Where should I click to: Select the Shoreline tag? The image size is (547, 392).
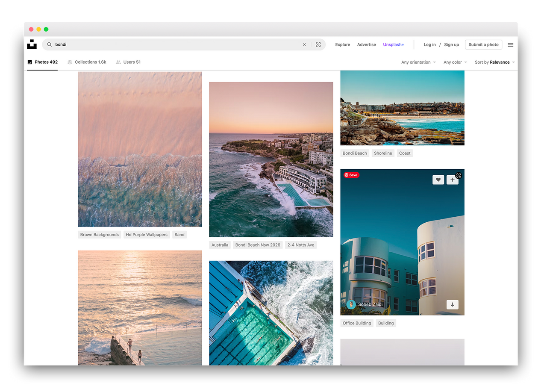point(383,153)
